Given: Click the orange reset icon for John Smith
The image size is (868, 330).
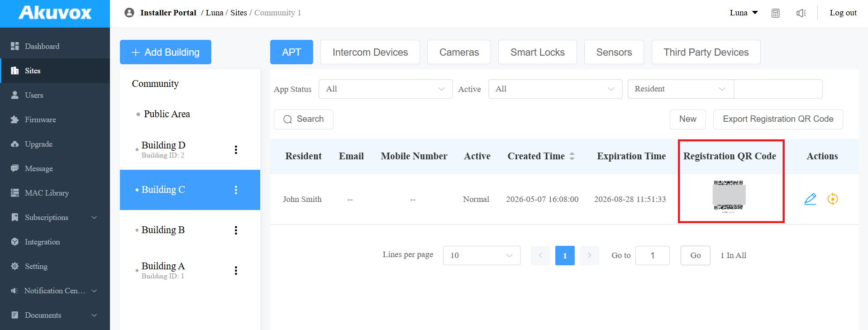Looking at the screenshot, I should click(x=833, y=199).
